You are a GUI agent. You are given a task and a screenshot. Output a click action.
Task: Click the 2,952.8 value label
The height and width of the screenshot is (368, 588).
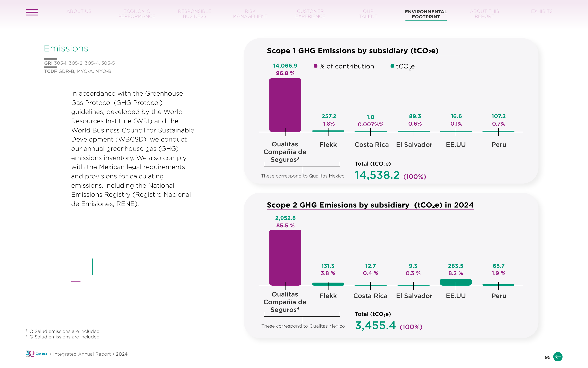tap(285, 218)
